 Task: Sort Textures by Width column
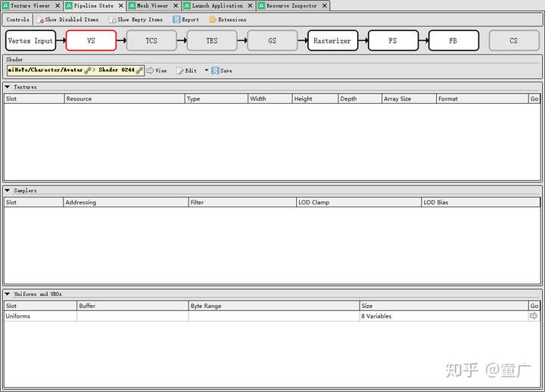pos(270,98)
